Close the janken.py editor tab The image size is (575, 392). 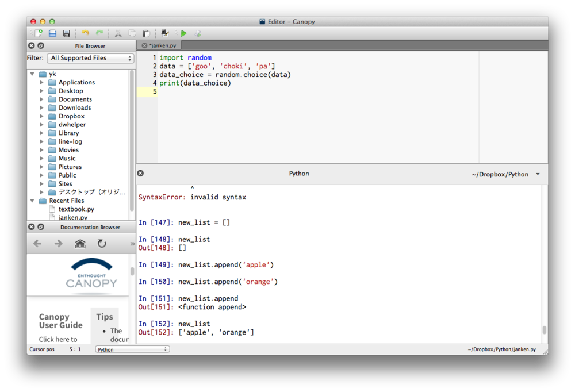click(x=144, y=45)
